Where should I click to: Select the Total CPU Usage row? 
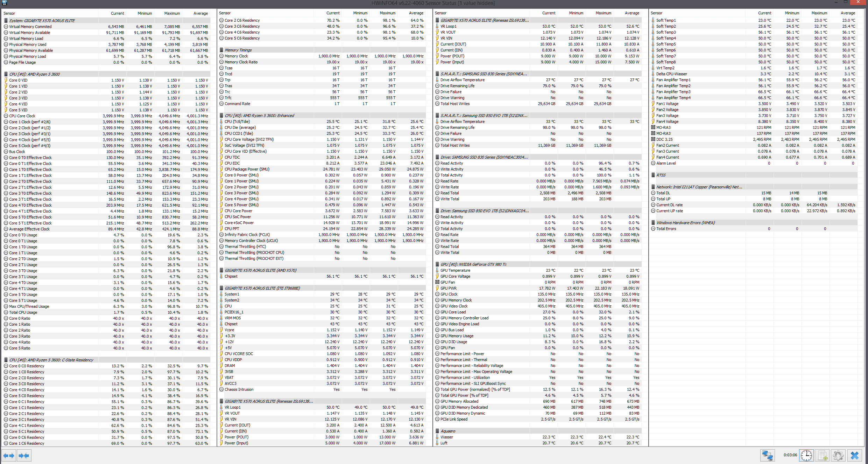click(x=107, y=312)
